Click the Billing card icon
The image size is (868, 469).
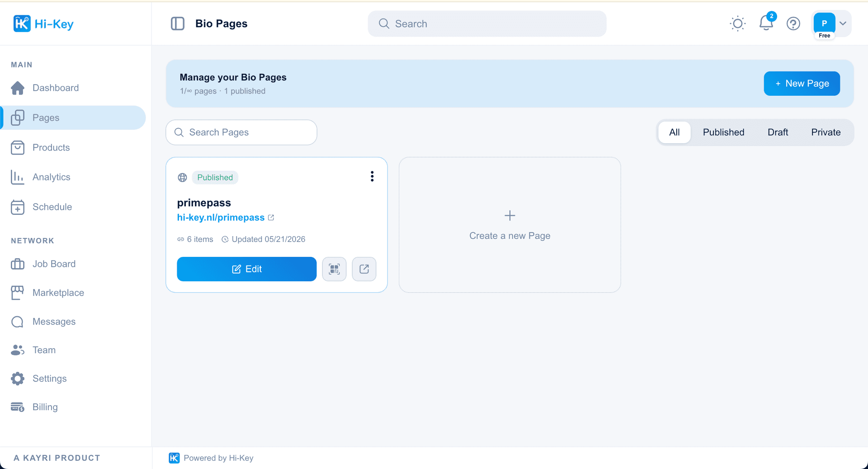(x=18, y=407)
